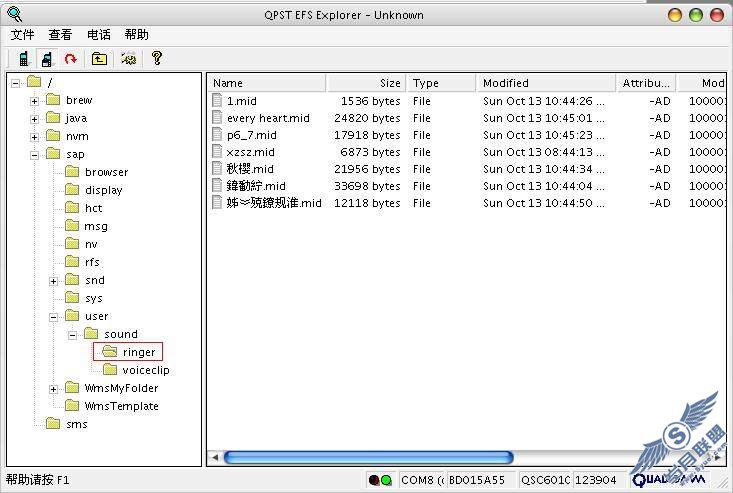
Task: Click the folder icon next to msg
Action: click(72, 226)
